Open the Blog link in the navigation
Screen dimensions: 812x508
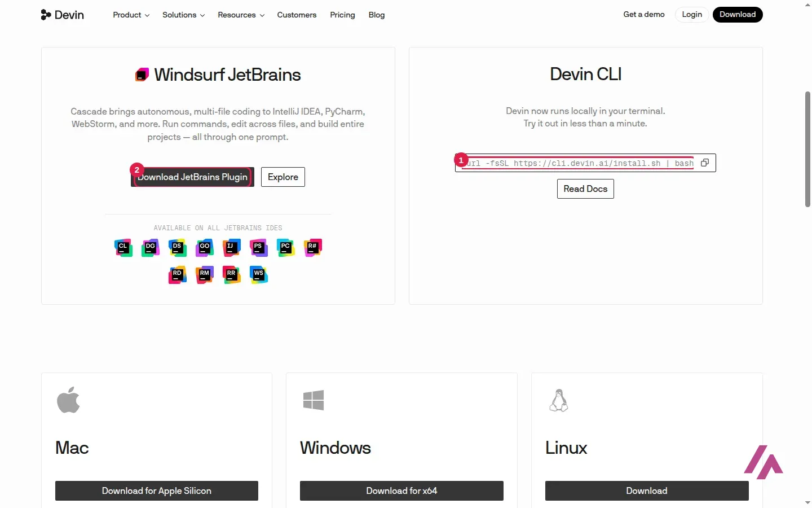pyautogui.click(x=377, y=15)
